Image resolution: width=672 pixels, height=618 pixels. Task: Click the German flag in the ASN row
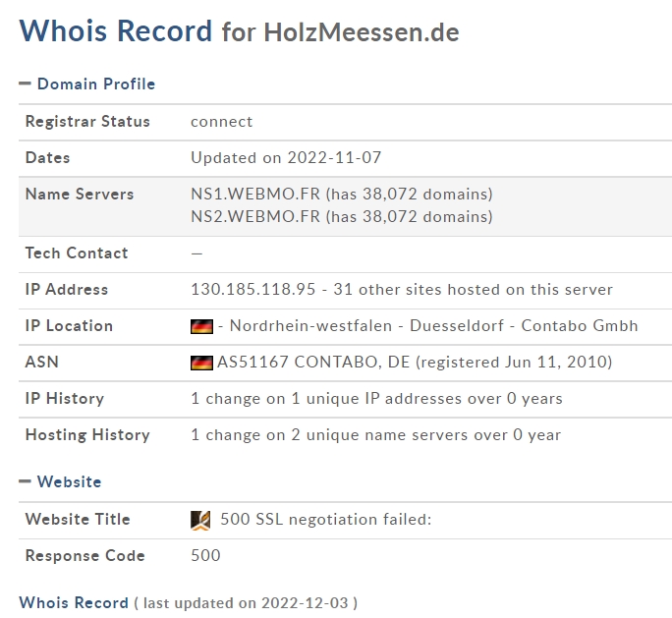pyautogui.click(x=201, y=363)
